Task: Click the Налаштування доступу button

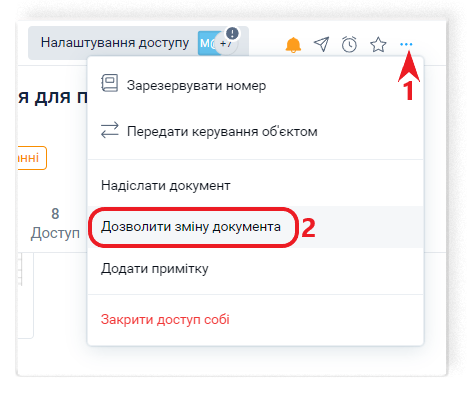Action: coord(138,43)
